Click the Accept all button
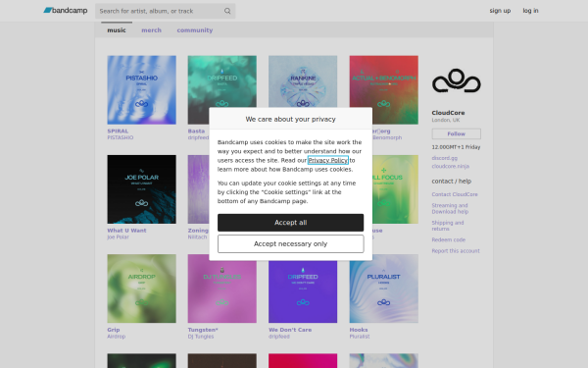This screenshot has height=368, width=588. click(x=291, y=223)
